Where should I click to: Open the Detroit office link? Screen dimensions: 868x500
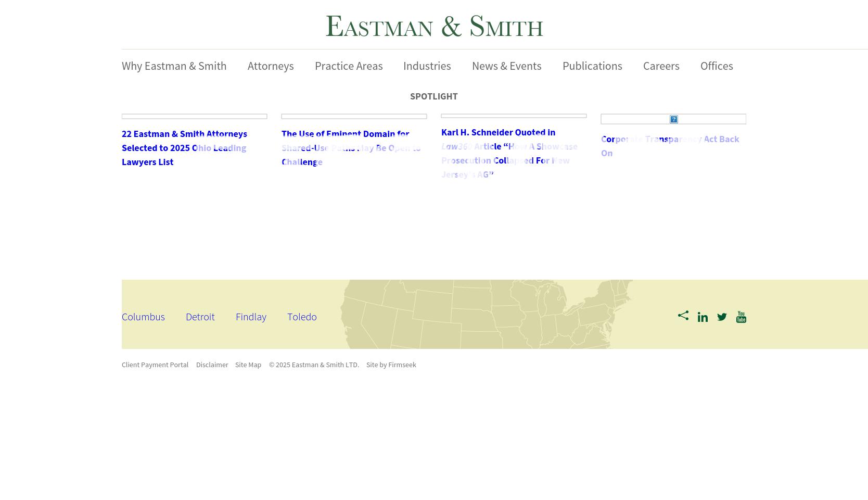200,317
